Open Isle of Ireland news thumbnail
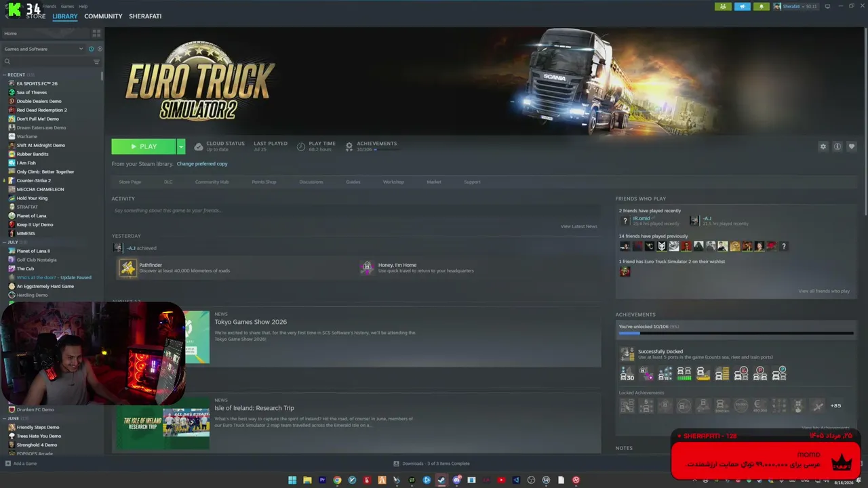 click(163, 424)
